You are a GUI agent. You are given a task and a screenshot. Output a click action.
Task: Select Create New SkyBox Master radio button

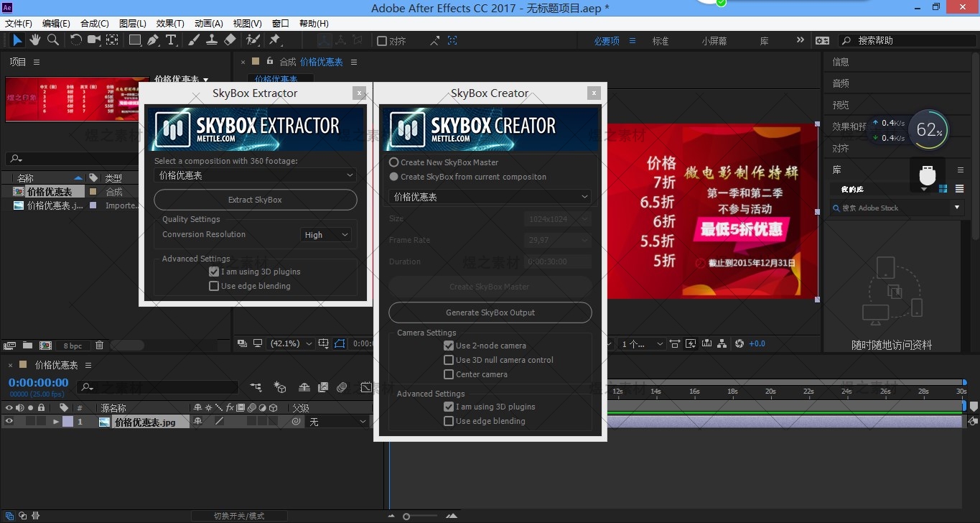pos(393,162)
